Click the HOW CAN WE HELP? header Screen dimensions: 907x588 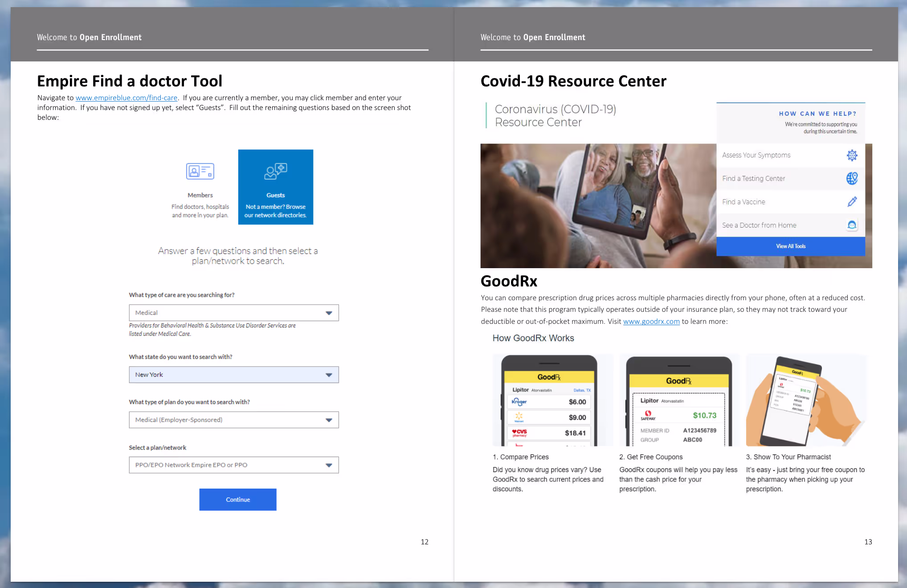tap(817, 114)
